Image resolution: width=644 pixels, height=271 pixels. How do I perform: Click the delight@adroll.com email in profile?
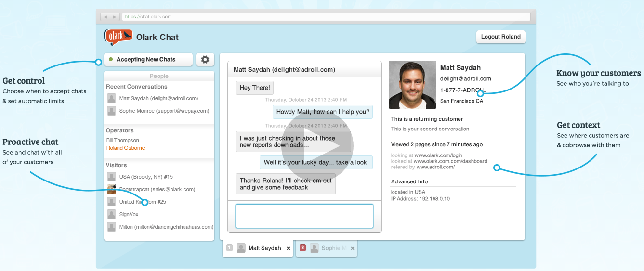[x=465, y=78]
